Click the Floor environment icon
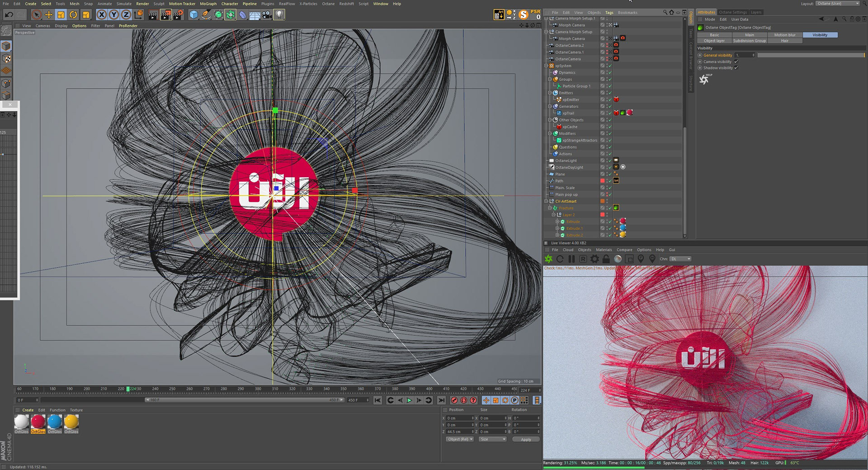This screenshot has width=868, height=470. point(255,15)
